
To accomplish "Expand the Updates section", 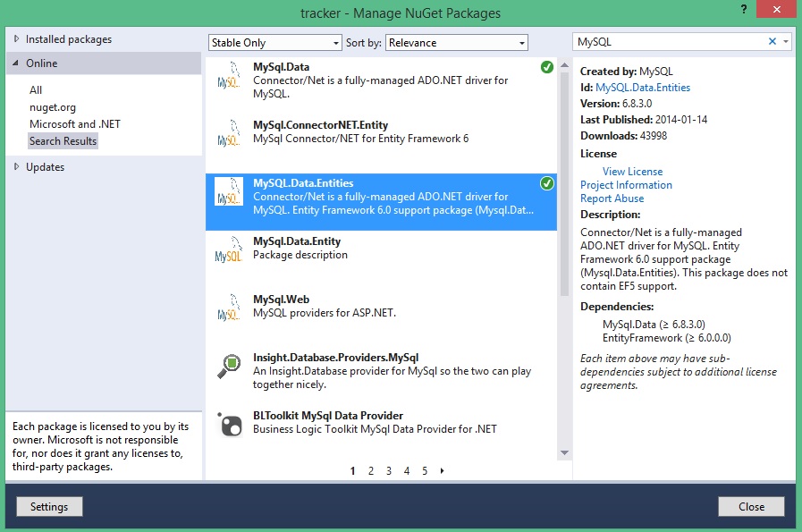I will tap(16, 167).
